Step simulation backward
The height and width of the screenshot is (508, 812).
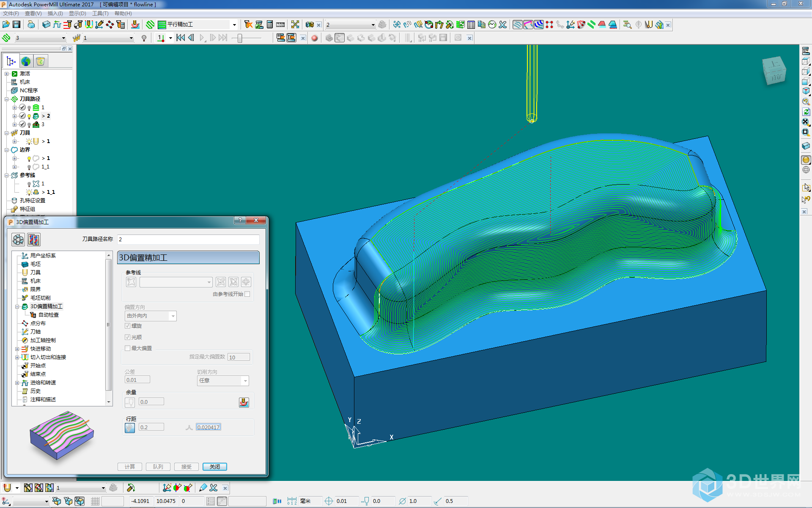[x=191, y=38]
